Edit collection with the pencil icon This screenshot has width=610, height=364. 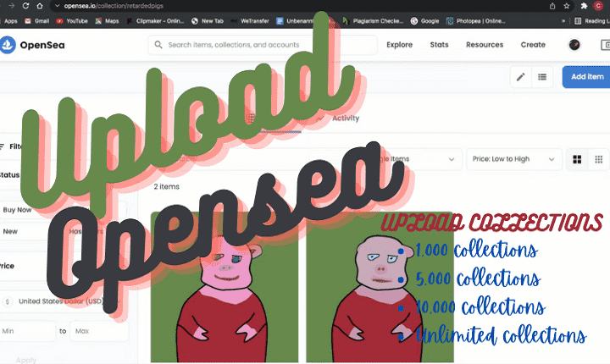point(520,77)
